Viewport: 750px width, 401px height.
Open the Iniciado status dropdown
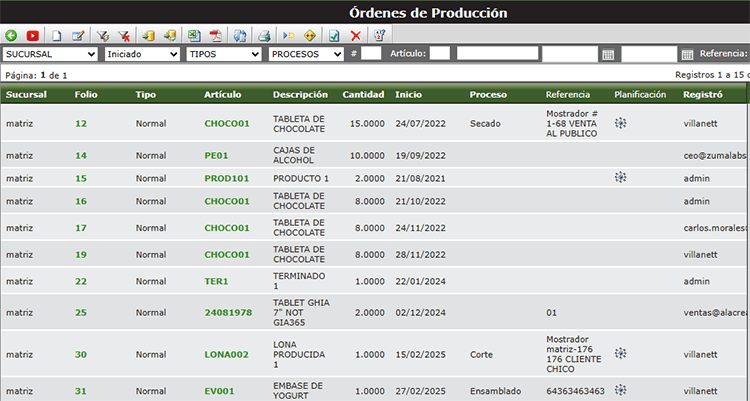tap(142, 54)
